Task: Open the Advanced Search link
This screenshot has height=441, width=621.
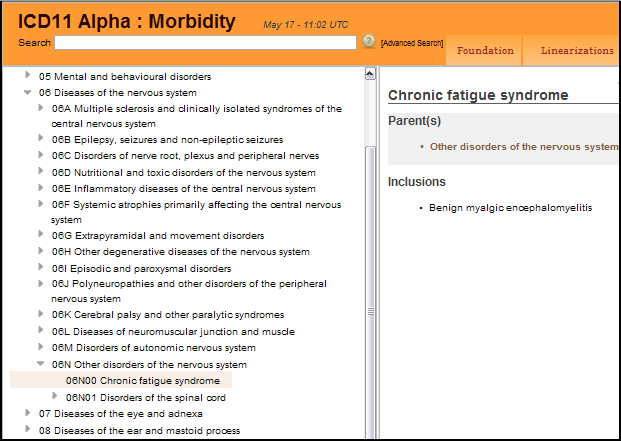Action: 411,43
